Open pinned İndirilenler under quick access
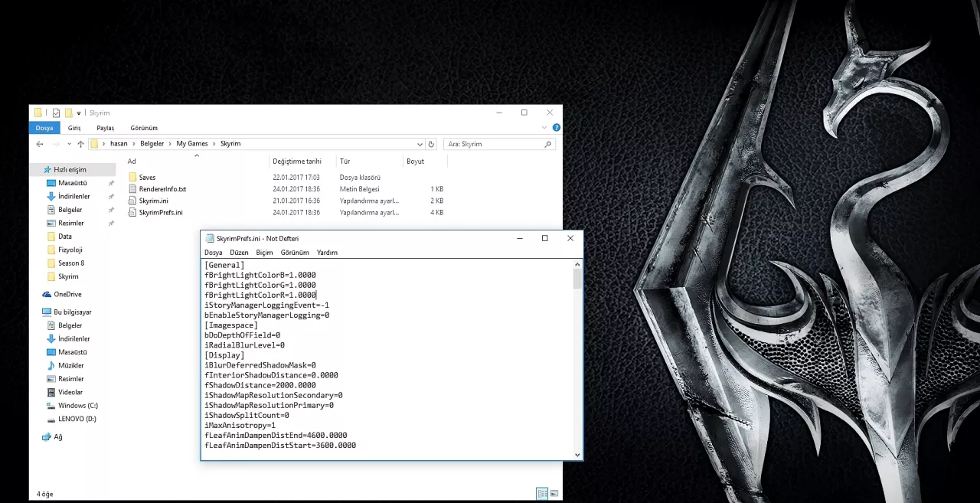Image resolution: width=980 pixels, height=503 pixels. pos(73,196)
